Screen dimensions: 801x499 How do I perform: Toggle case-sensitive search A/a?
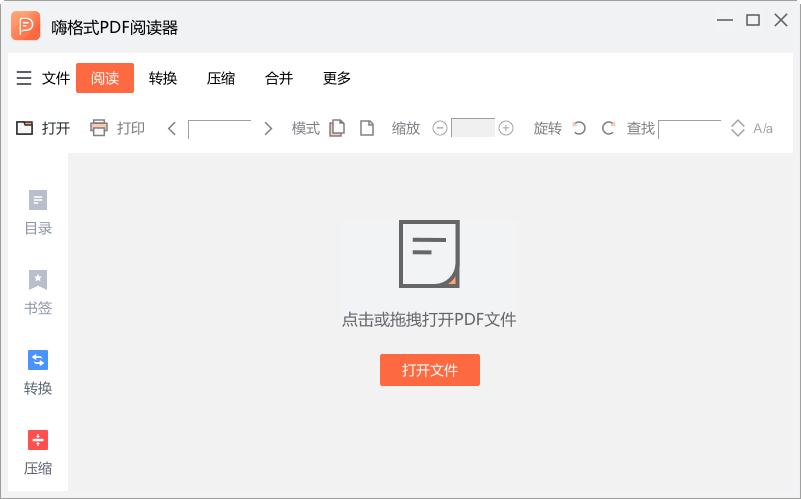coord(763,128)
